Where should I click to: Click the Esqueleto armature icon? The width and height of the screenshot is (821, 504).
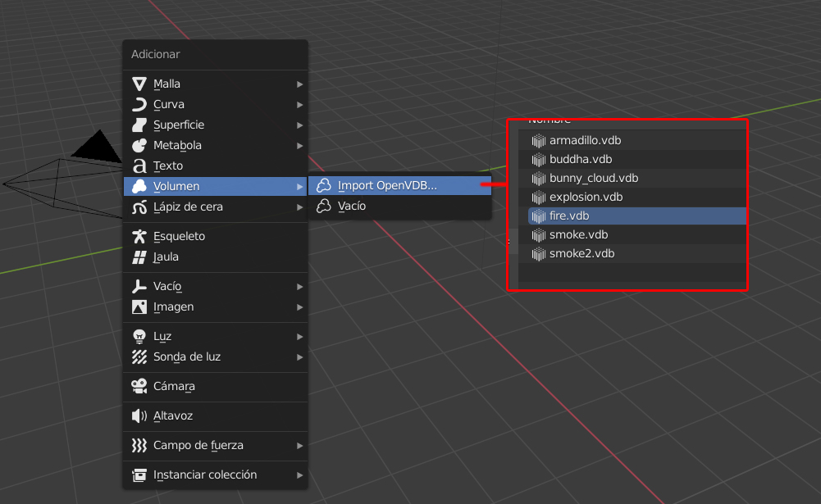pyautogui.click(x=139, y=237)
